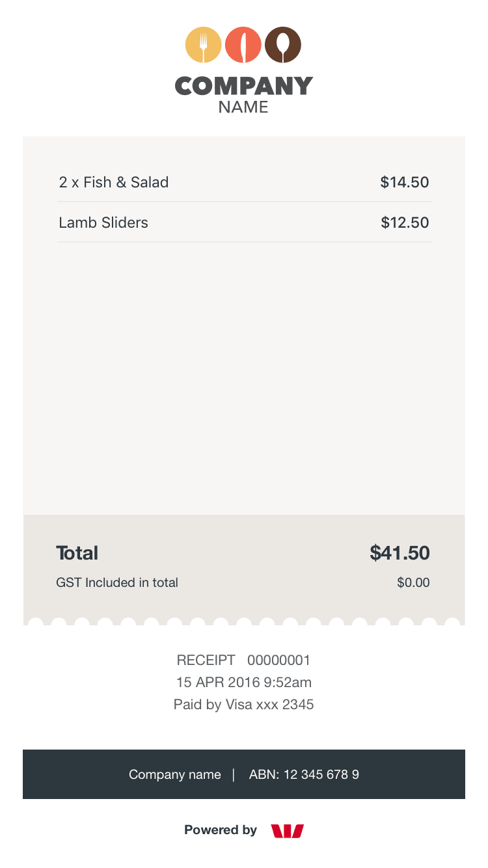The height and width of the screenshot is (868, 488).
Task: Click the Powered by label
Action: point(221,830)
